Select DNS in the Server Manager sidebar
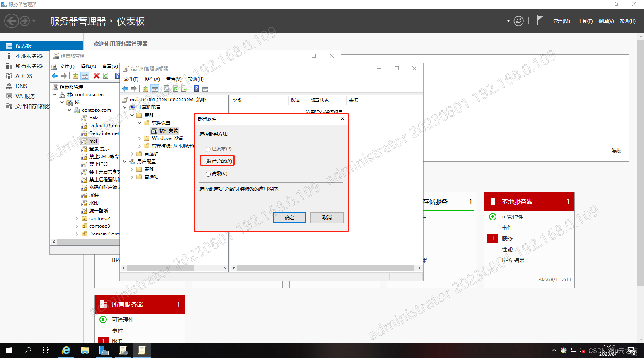644x358 pixels. tap(20, 86)
